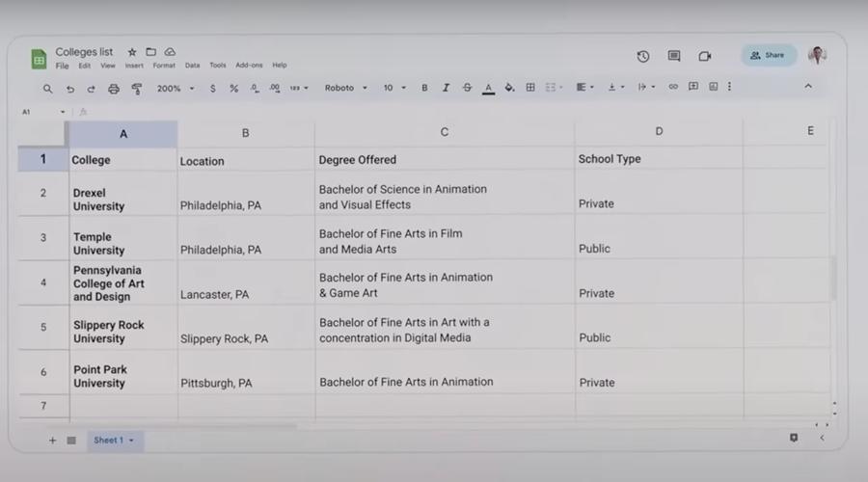Select column C header

(444, 132)
